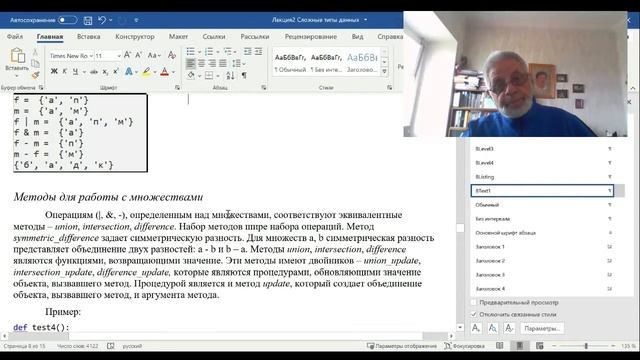This screenshot has height=360, width=640.
Task: Click the Paste (Вставить) clipboard icon
Action: (x=17, y=56)
